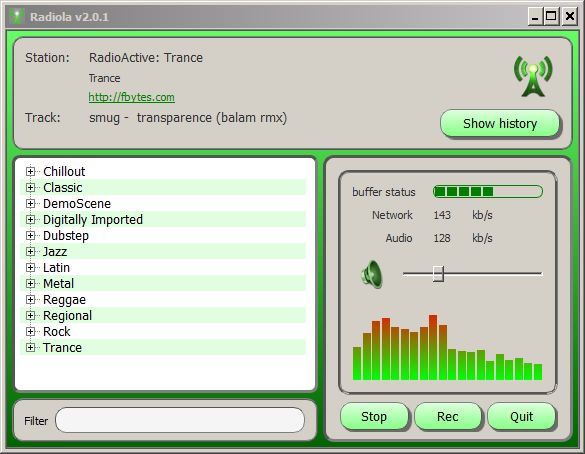585x454 pixels.
Task: Minimize the Radiola window
Action: click(x=535, y=17)
